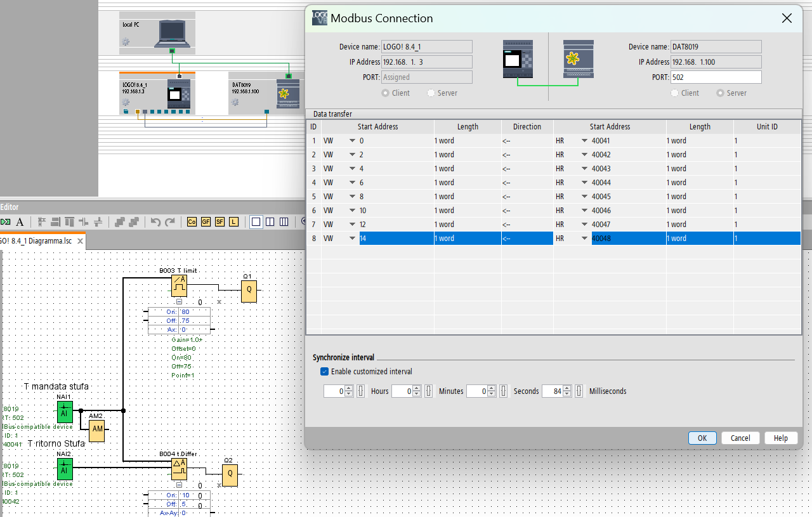Open the SF special functions toolbar button
Image resolution: width=812 pixels, height=517 pixels.
[219, 222]
